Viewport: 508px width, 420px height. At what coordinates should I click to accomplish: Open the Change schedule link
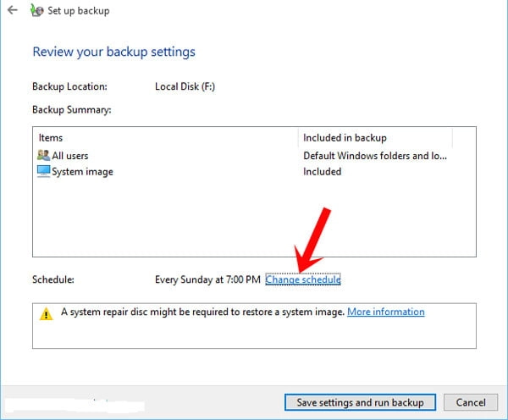coord(302,279)
